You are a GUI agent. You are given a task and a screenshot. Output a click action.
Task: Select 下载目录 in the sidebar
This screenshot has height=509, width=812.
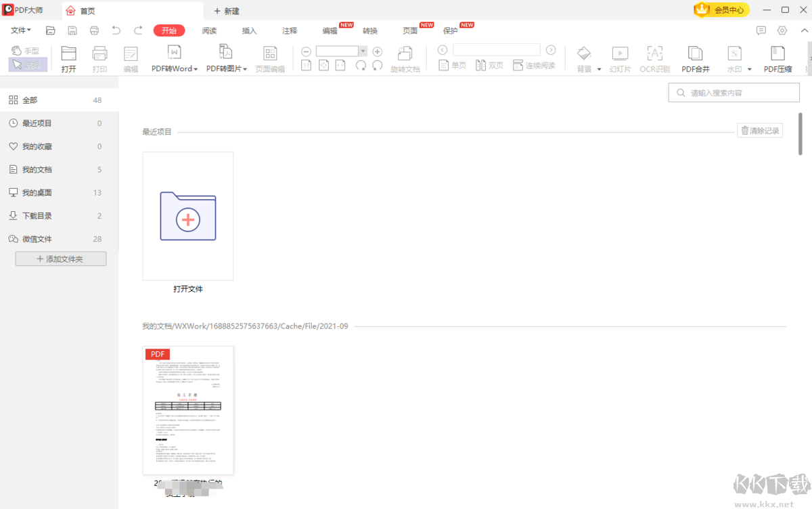59,215
